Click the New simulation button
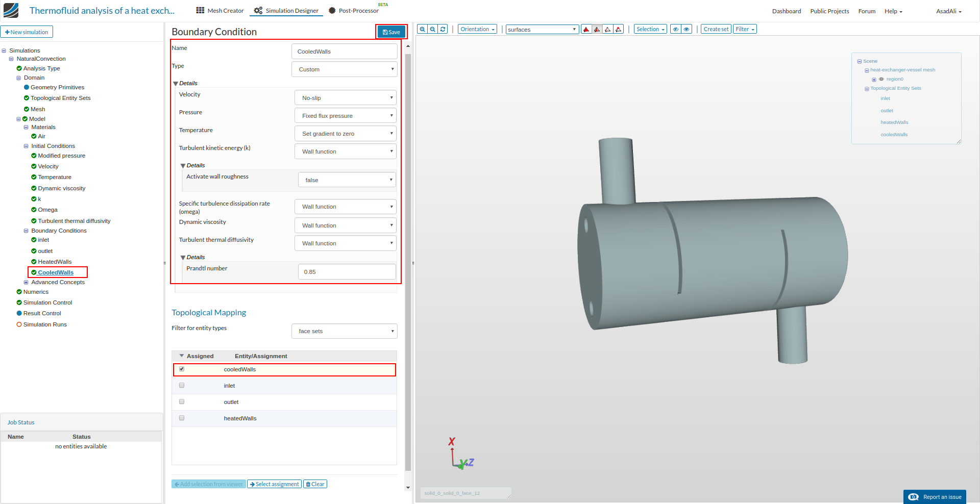 [27, 31]
